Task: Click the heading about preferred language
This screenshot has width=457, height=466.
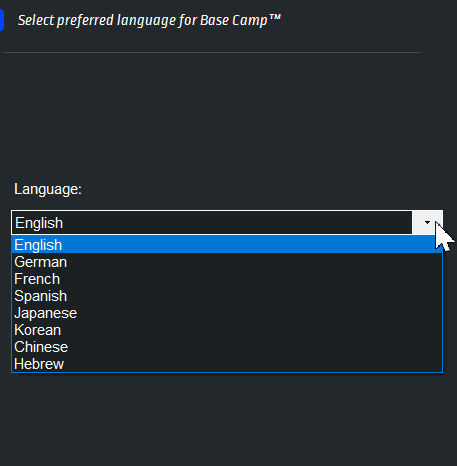Action: 149,20
